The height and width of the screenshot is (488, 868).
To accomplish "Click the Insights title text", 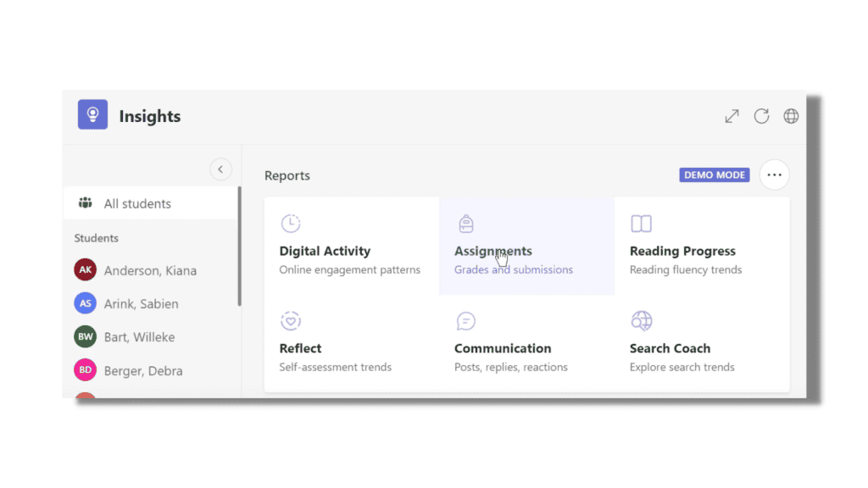I will [x=150, y=116].
